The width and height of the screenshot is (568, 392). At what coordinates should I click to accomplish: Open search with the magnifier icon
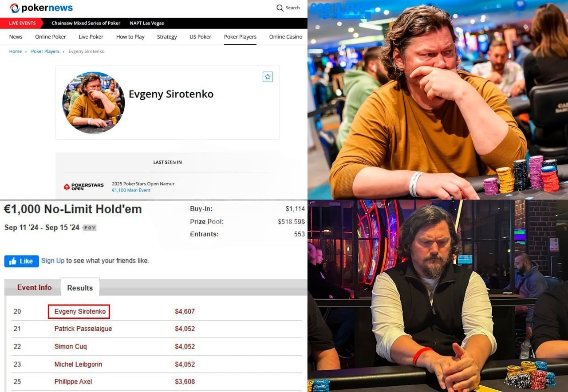click(x=280, y=8)
